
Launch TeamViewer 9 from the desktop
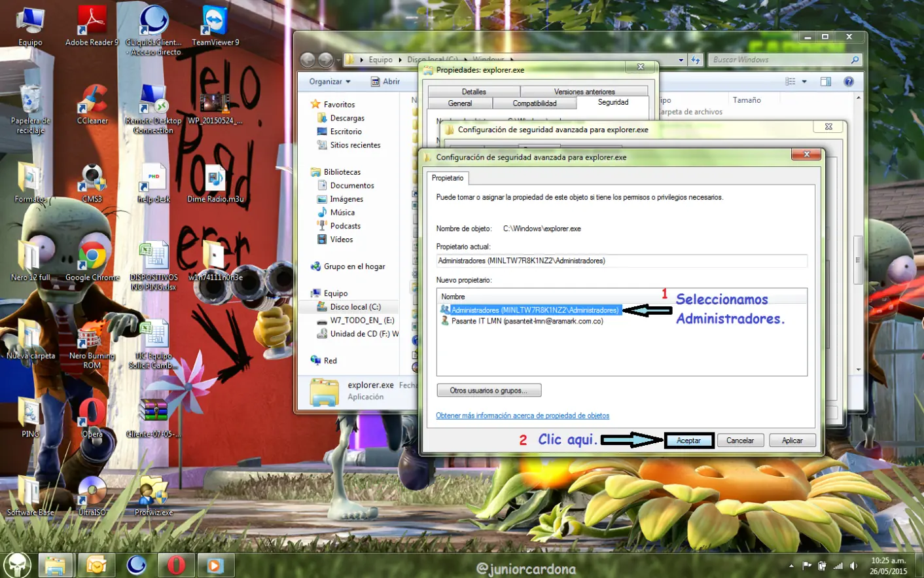pos(215,26)
